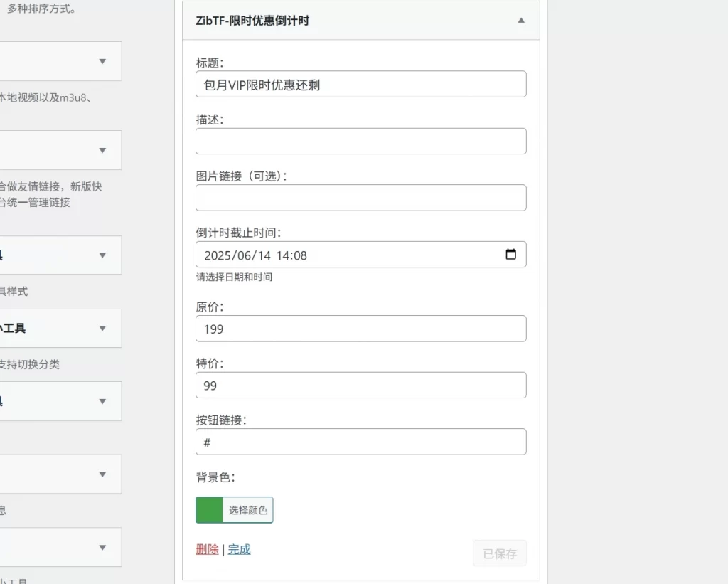Click inside the 描述 description field
The width and height of the screenshot is (728, 584).
pyautogui.click(x=360, y=141)
